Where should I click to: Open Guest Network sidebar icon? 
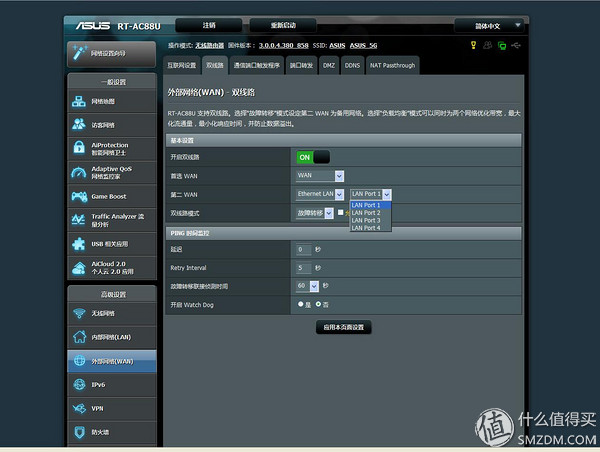pos(79,125)
